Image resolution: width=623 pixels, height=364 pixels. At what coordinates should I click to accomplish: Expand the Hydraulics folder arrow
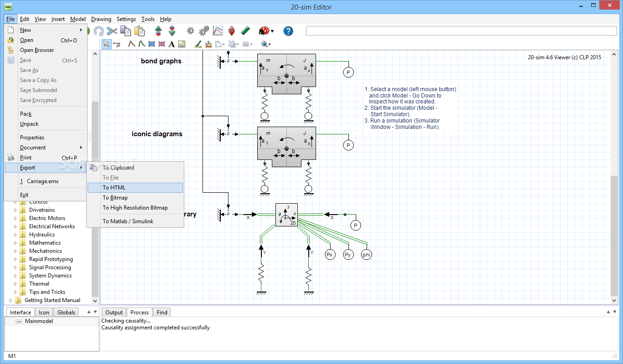[x=15, y=235]
